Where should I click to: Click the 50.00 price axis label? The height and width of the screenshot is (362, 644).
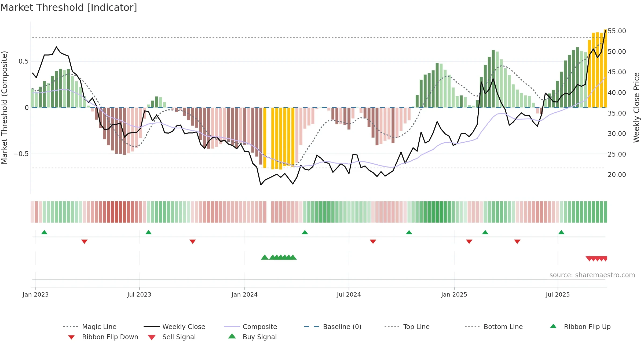tap(617, 51)
